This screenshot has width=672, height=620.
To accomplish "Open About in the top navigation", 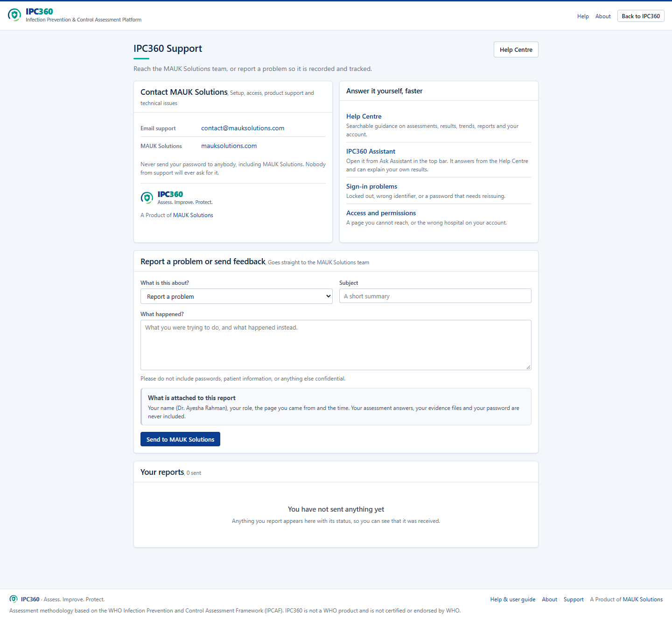I will click(603, 16).
